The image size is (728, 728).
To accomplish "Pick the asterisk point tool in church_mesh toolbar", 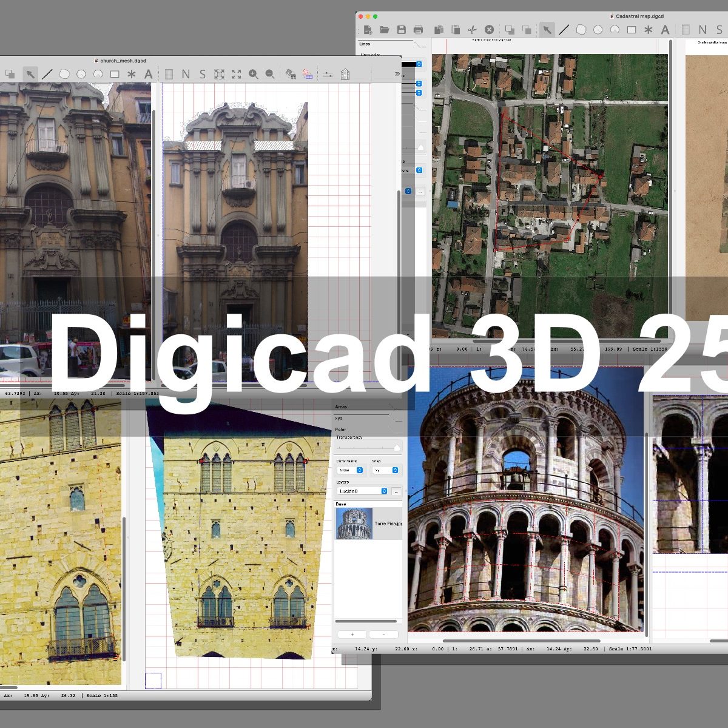I will tap(132, 74).
